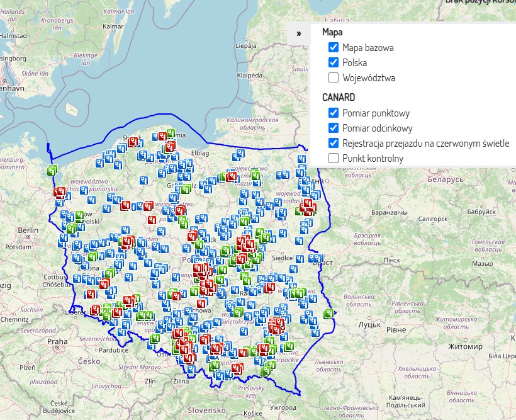Select blue marker on border north of Žilina

[x=191, y=369]
